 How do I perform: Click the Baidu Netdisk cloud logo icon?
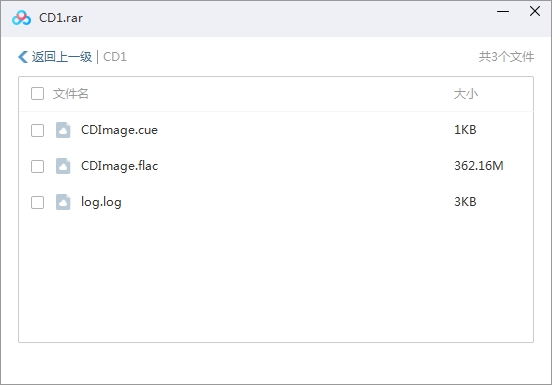pos(21,18)
